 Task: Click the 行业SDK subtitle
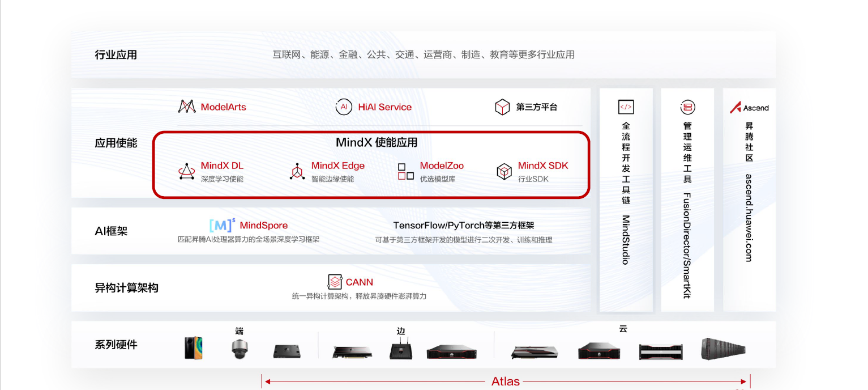(533, 179)
